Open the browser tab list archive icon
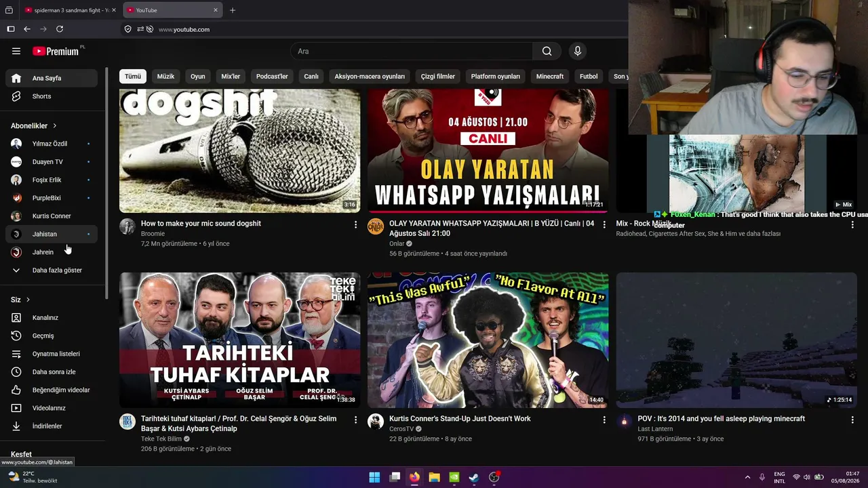The width and height of the screenshot is (868, 488). [9, 10]
